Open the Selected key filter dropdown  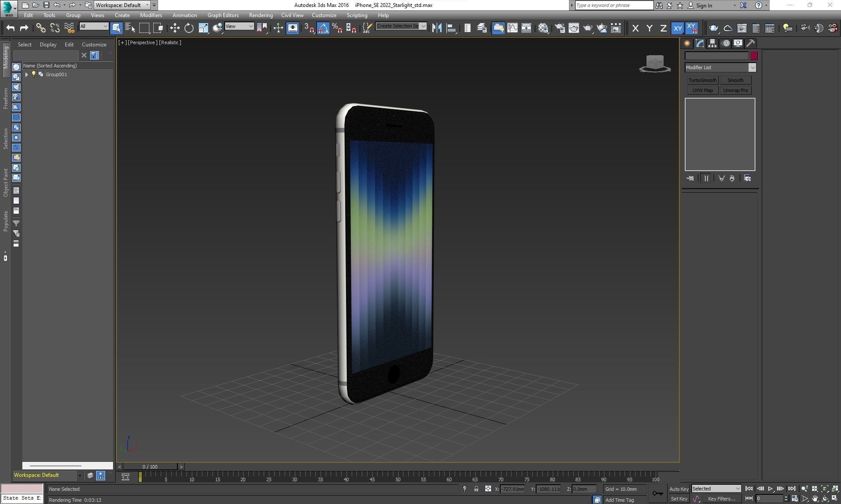(x=716, y=489)
